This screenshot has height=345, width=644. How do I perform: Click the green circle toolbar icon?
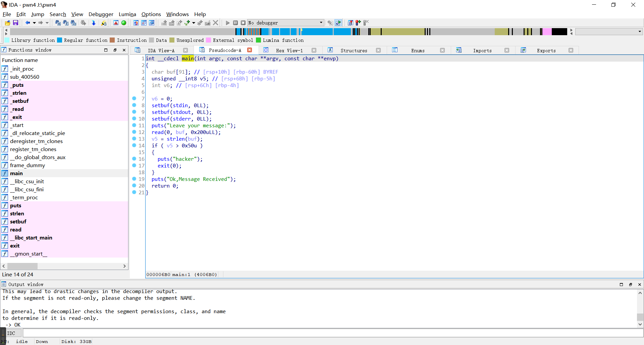[x=124, y=23]
